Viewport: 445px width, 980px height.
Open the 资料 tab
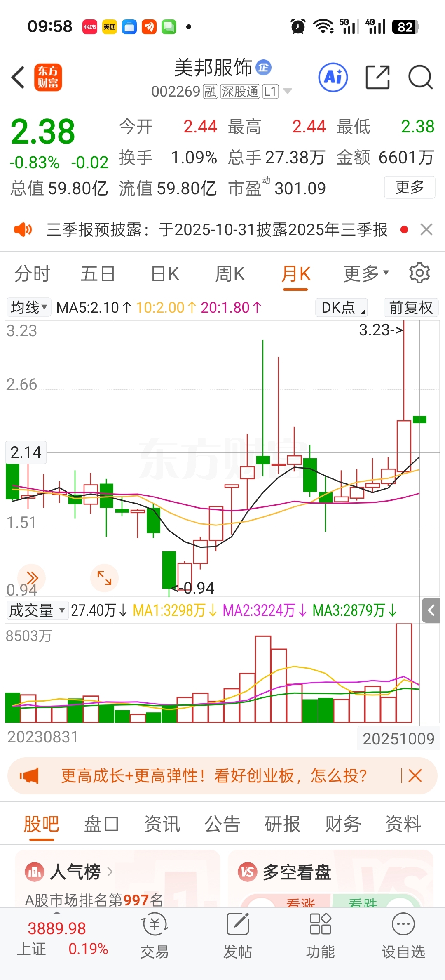point(403,825)
